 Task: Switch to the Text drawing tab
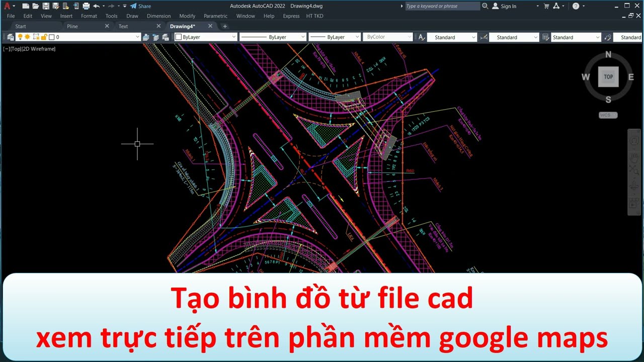[123, 26]
